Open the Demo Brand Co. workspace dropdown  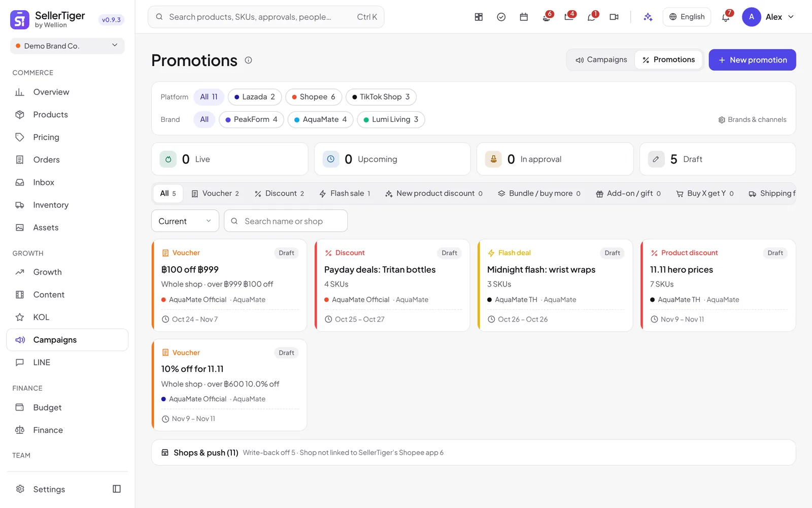pyautogui.click(x=67, y=46)
